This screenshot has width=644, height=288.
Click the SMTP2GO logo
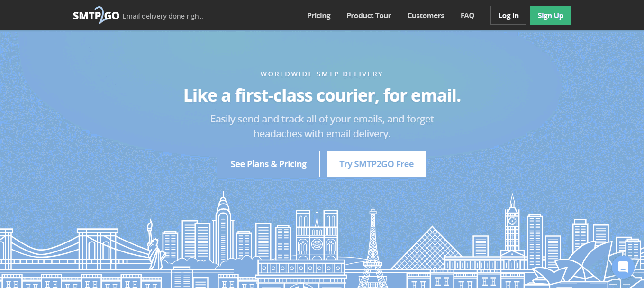point(96,15)
